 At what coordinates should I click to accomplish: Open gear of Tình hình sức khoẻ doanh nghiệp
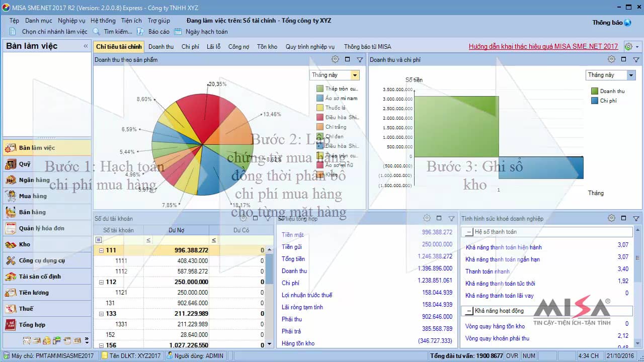pyautogui.click(x=611, y=218)
